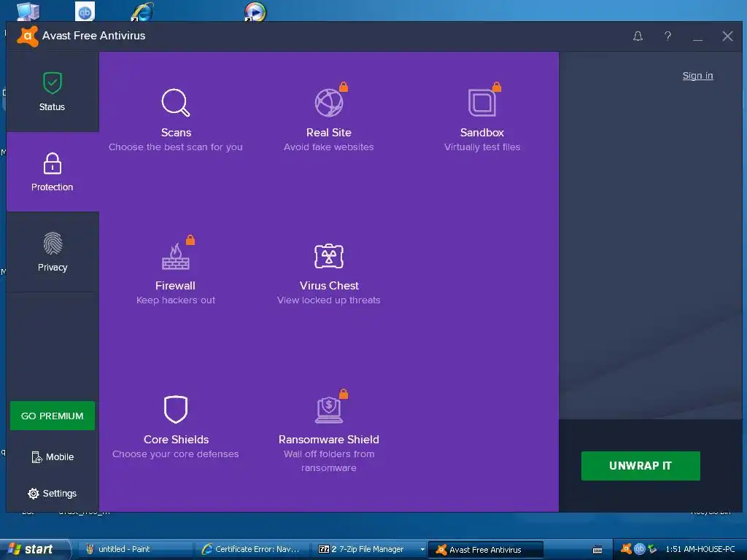Click the Settings gear icon
This screenshot has height=560, width=747.
[x=34, y=494]
